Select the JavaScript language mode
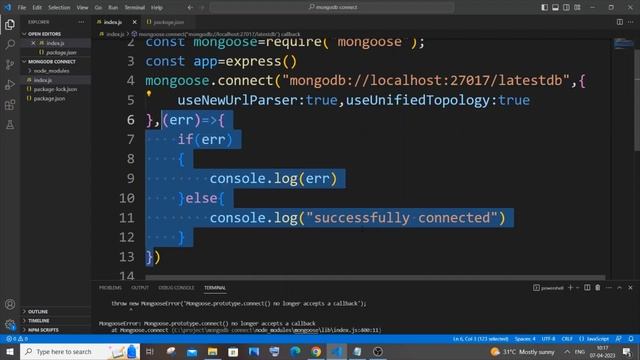640x360 pixels. point(594,339)
